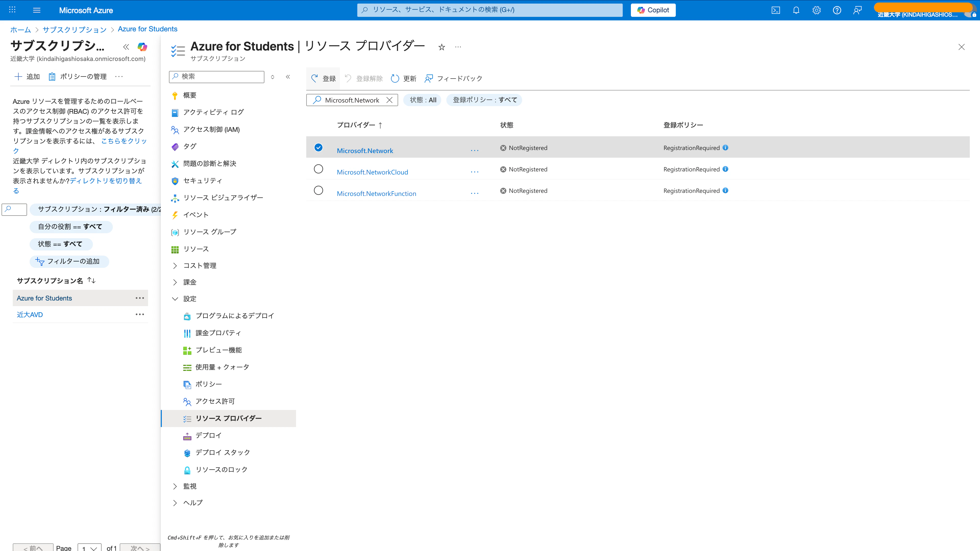Open the ellipsis menu for Microsoft.NetworkCloud

[x=474, y=172]
